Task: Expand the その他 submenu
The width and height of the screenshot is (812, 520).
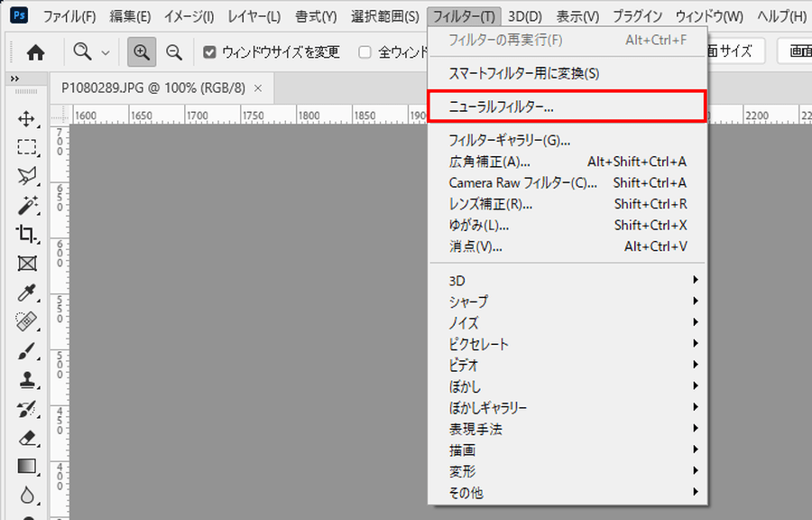Action: coord(567,493)
